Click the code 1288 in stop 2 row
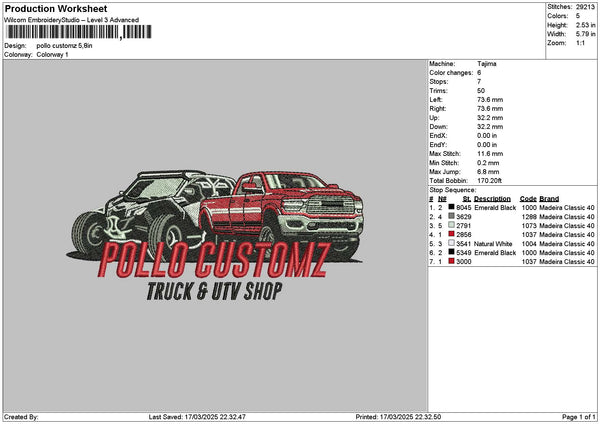The width and height of the screenshot is (600, 424). 529,217
